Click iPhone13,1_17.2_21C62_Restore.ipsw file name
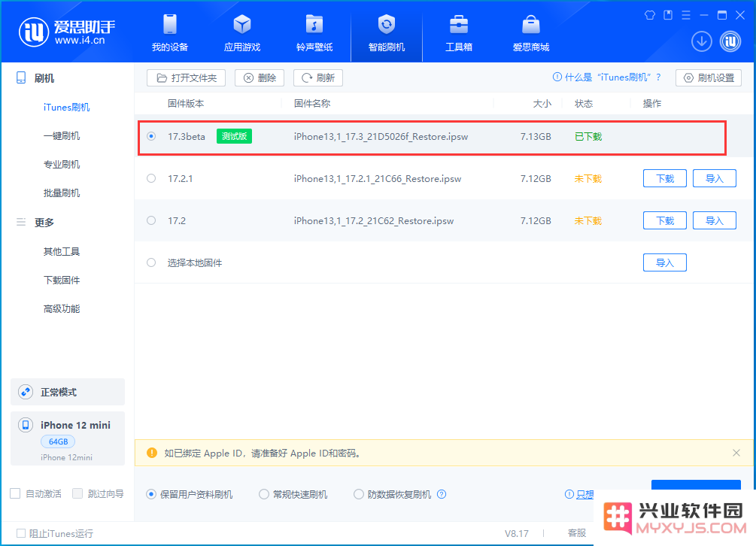The image size is (756, 546). 374,220
